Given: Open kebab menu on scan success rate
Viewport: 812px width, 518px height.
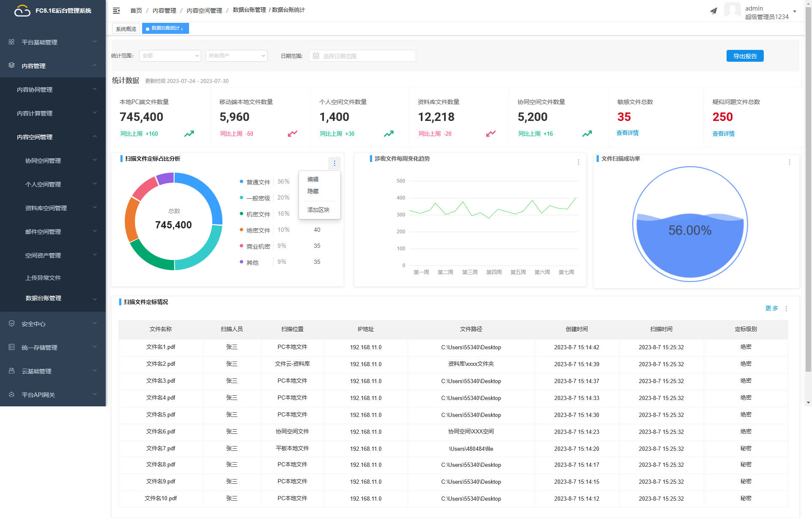Looking at the screenshot, I should click(x=789, y=162).
